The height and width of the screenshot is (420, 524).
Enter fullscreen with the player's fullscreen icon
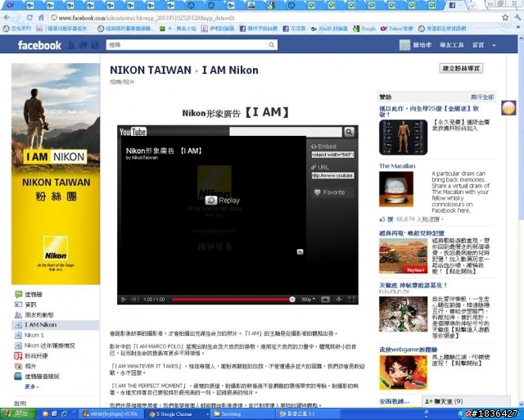click(x=351, y=300)
